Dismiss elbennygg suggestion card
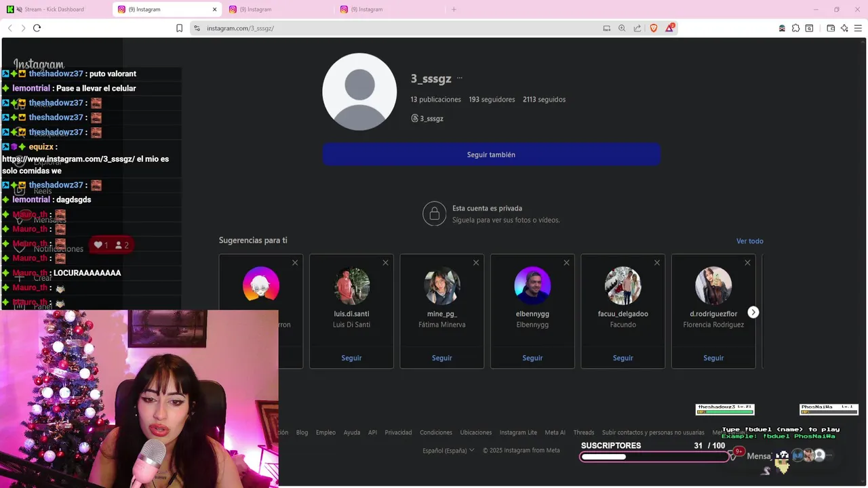 pos(566,263)
